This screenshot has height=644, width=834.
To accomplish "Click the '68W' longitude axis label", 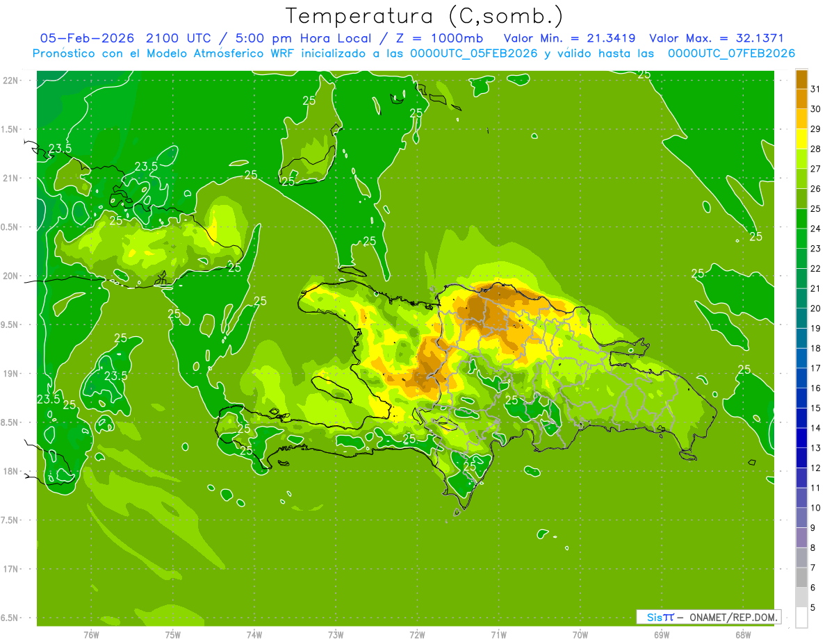I will pos(743,634).
